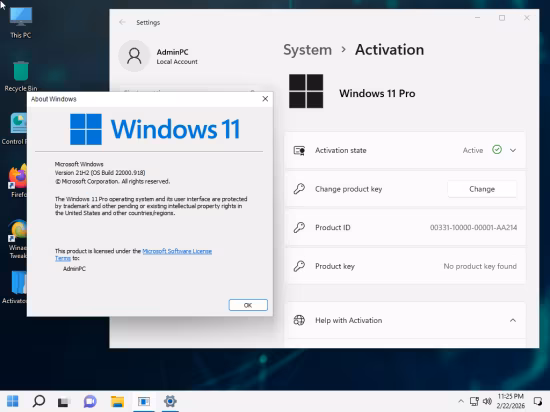
Task: Click the globe icon beside Help with Activation
Action: pyautogui.click(x=299, y=320)
